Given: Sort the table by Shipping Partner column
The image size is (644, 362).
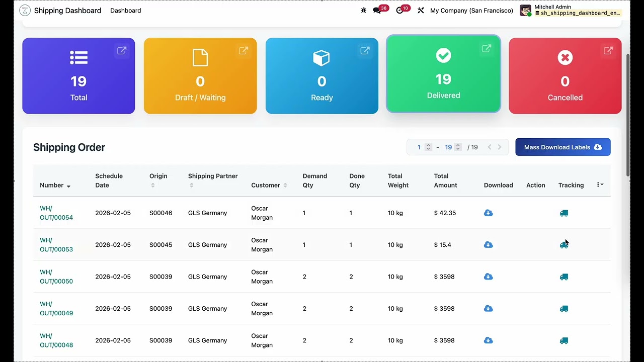Looking at the screenshot, I should tap(213, 180).
